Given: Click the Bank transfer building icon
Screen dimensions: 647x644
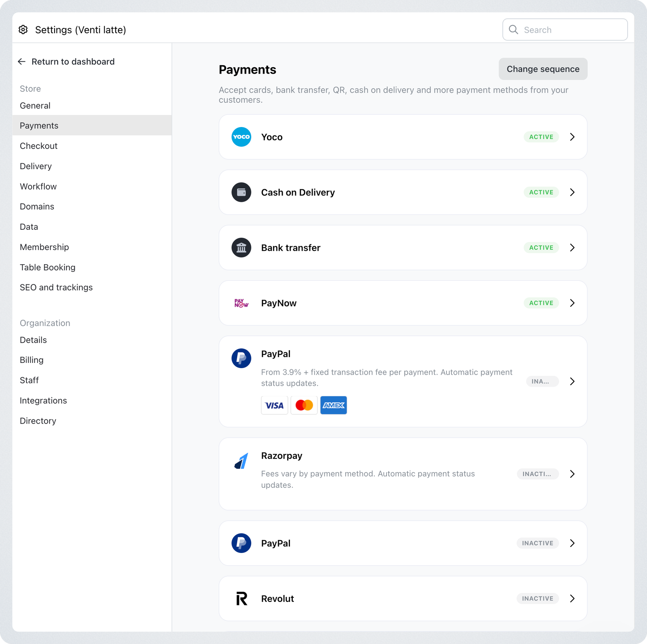Looking at the screenshot, I should click(x=241, y=248).
